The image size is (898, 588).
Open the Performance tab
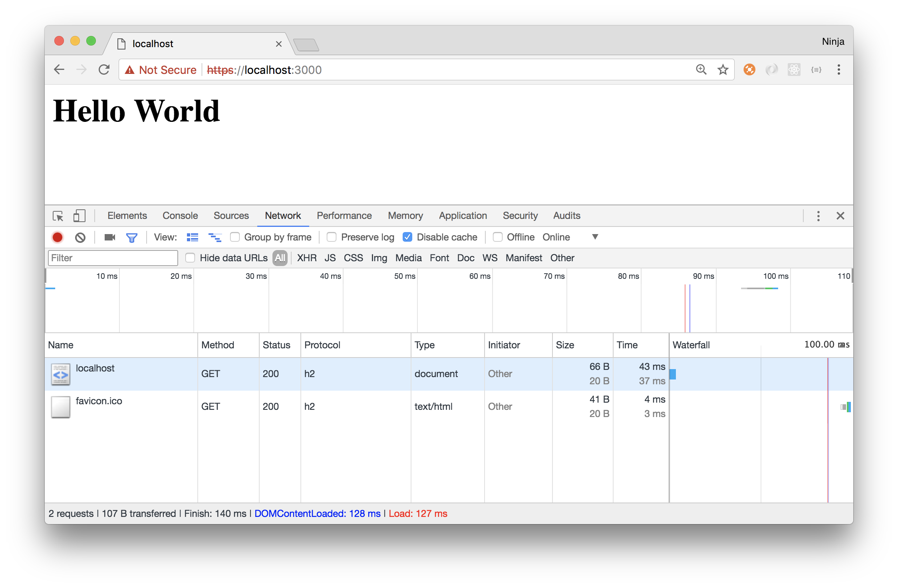click(344, 216)
